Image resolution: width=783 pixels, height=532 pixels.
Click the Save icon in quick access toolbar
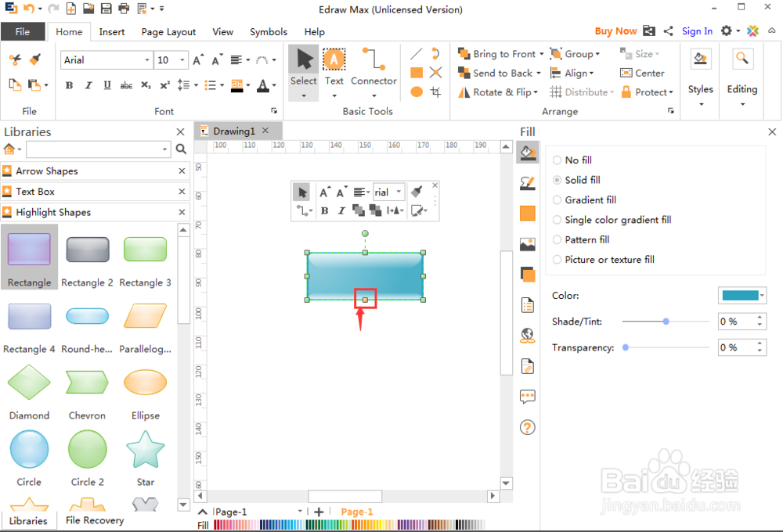106,9
